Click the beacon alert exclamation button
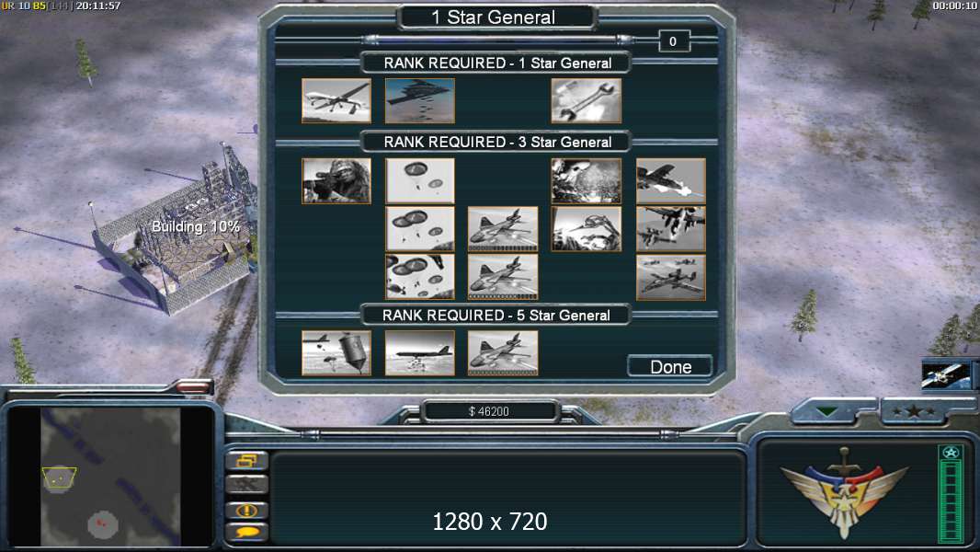980x552 pixels. tap(246, 510)
